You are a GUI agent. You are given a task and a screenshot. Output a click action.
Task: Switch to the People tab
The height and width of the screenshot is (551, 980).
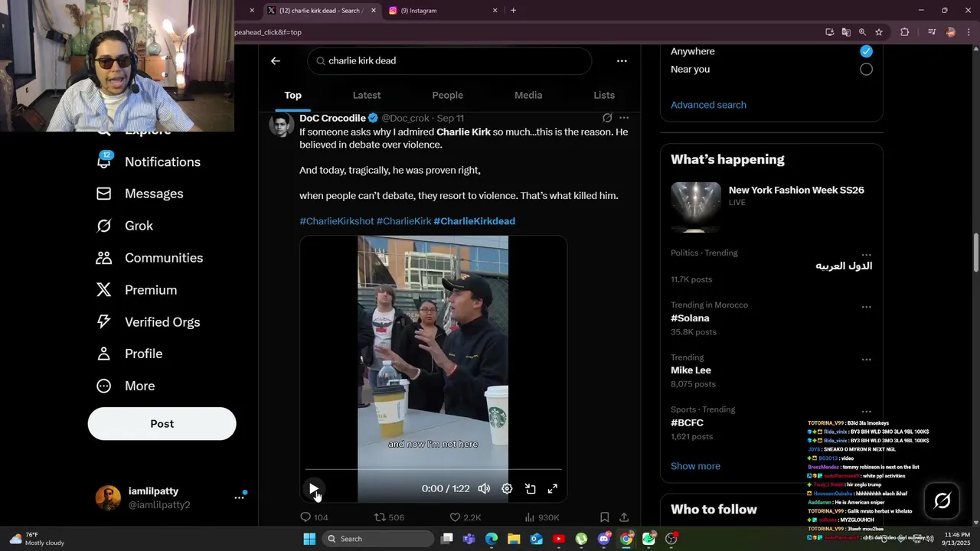[x=448, y=95]
